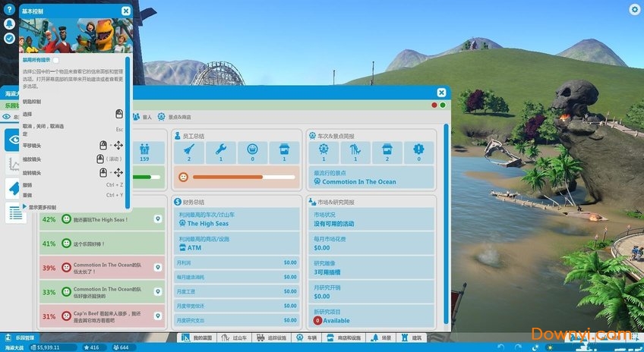Image resolution: width=644 pixels, height=352 pixels.
Task: Open the 商店和设施 shops menu
Action: (x=344, y=338)
